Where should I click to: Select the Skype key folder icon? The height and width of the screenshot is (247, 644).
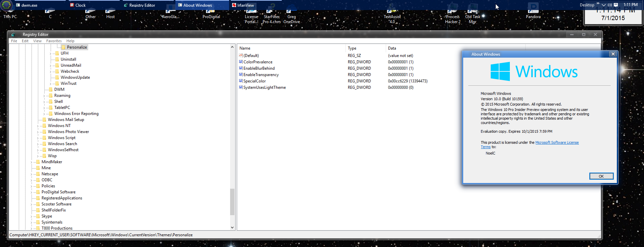click(x=38, y=216)
